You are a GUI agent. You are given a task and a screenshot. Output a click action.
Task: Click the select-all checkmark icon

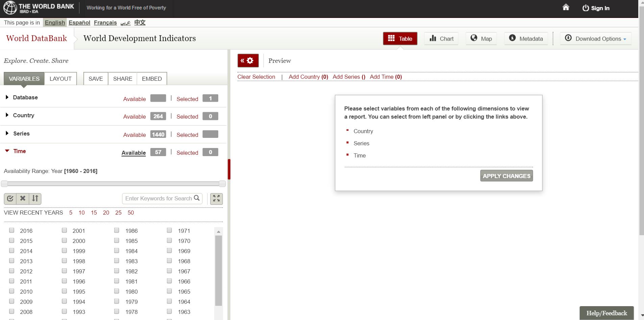point(10,198)
